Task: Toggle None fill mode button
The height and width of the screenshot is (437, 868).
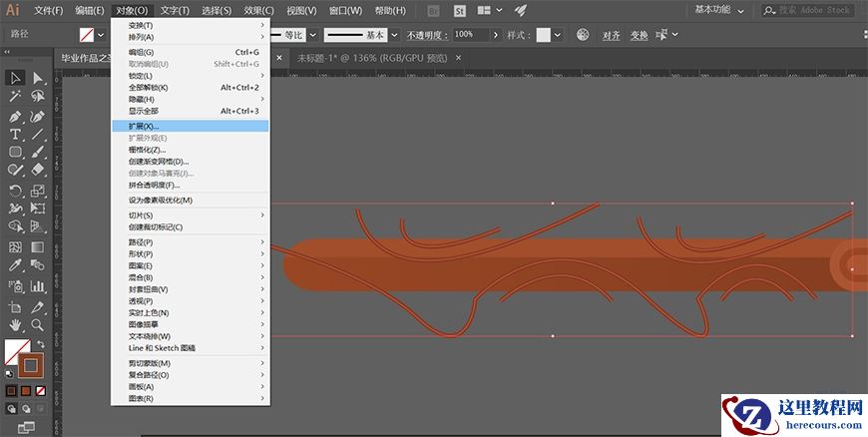Action: click(x=41, y=390)
